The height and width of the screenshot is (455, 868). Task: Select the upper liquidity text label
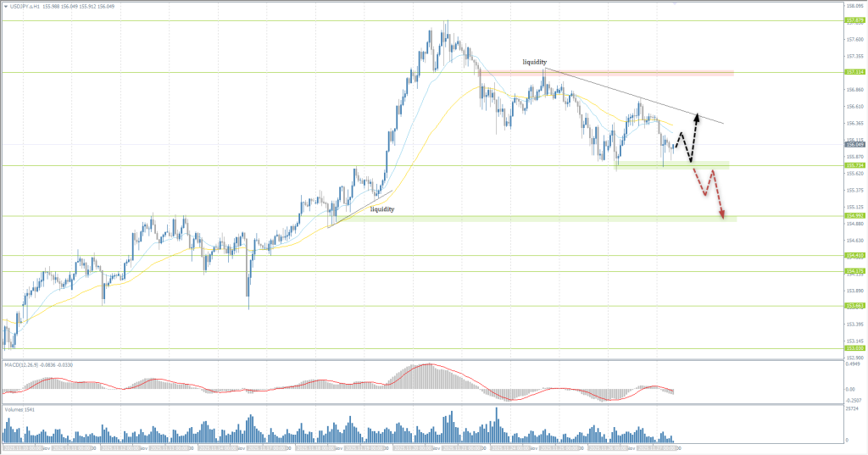coord(534,62)
